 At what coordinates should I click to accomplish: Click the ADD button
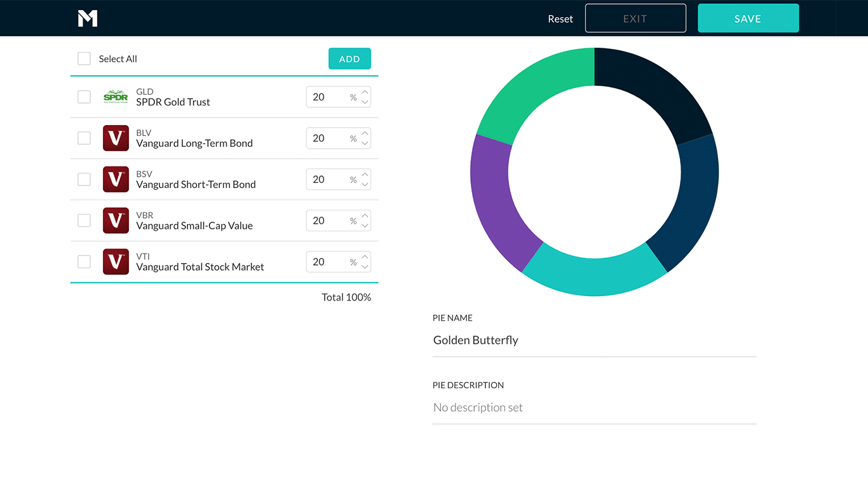coord(349,58)
